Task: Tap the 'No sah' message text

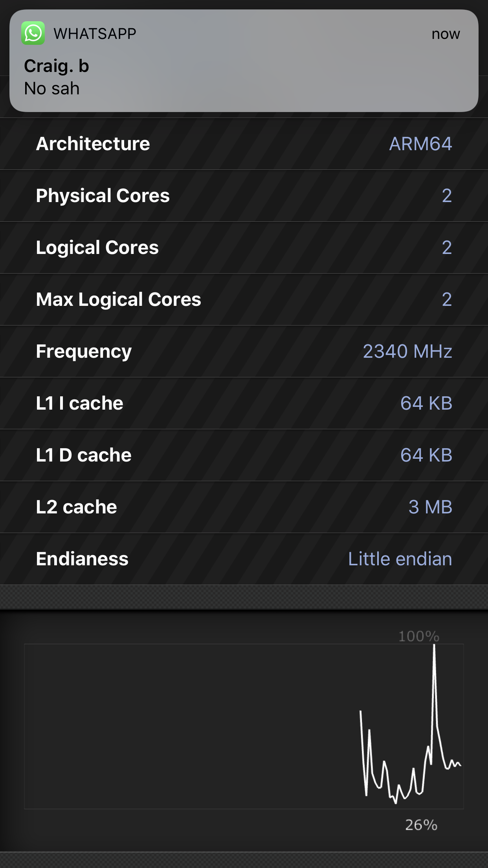Action: (x=52, y=89)
